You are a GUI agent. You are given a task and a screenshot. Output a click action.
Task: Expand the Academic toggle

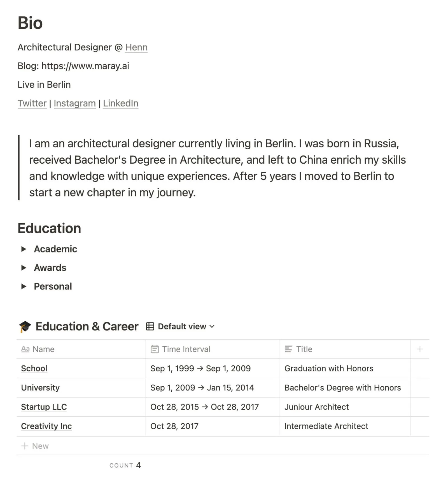(24, 249)
